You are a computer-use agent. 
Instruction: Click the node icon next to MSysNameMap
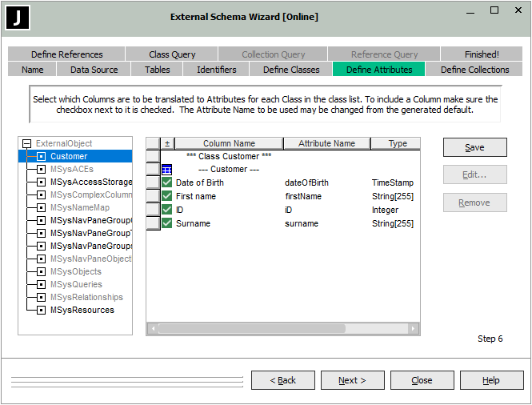(x=41, y=207)
